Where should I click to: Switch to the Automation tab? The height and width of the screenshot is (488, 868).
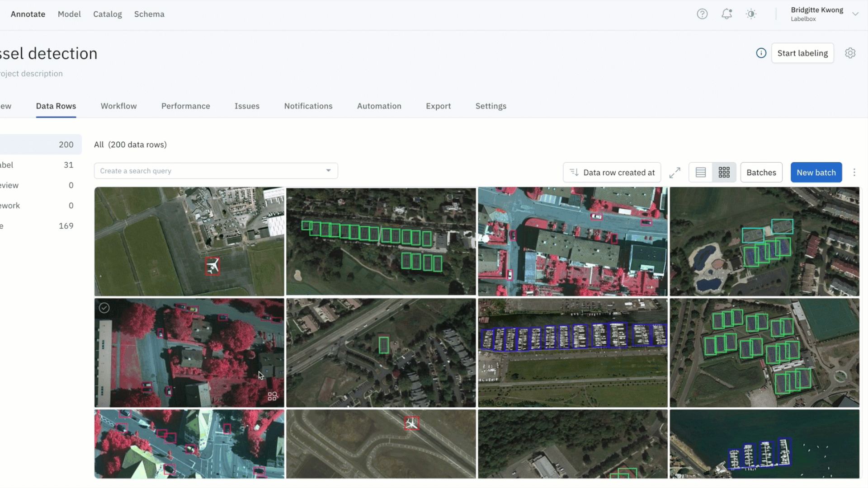(x=379, y=106)
